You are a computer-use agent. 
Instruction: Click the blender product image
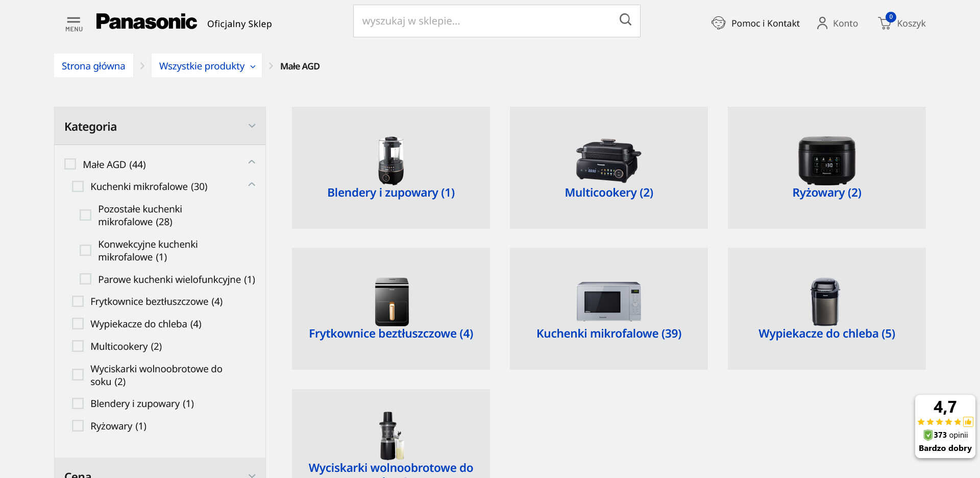(391, 160)
